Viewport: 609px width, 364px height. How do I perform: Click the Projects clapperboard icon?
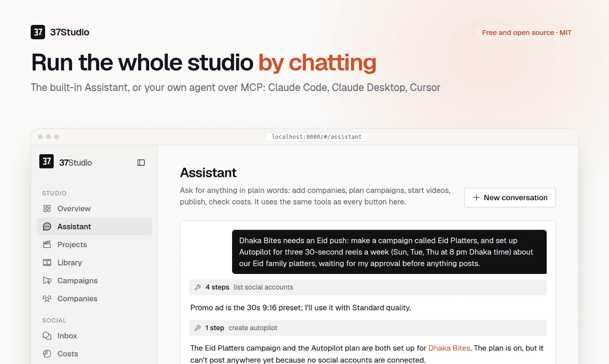[x=47, y=244]
